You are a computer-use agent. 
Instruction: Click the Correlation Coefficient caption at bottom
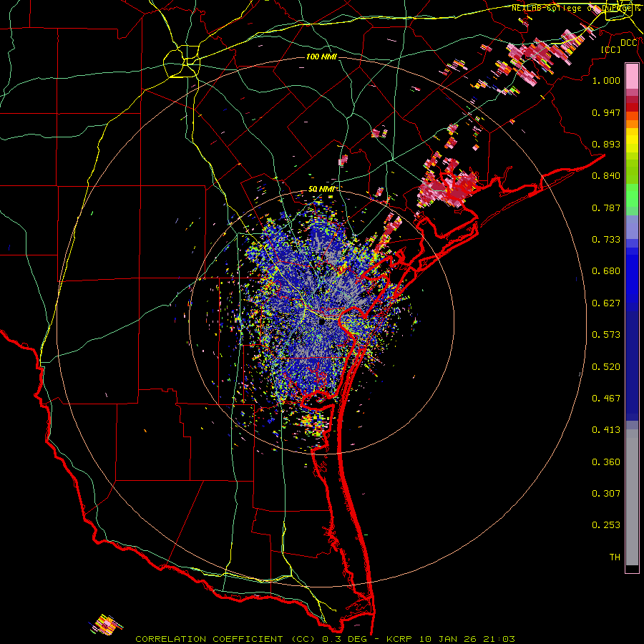[325, 639]
